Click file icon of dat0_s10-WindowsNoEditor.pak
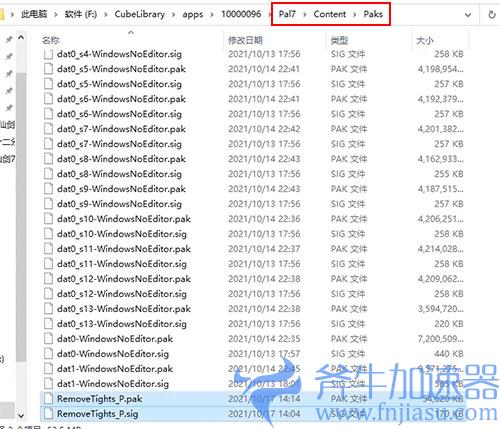 click(x=49, y=219)
